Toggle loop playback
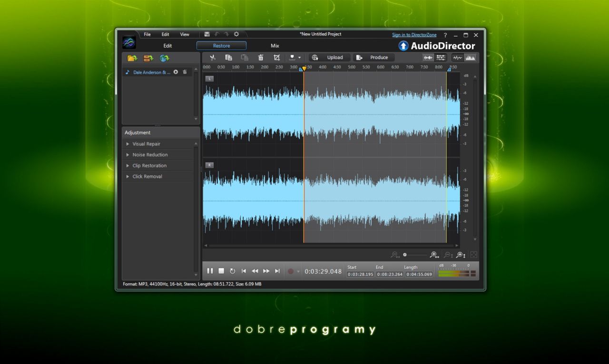This screenshot has width=609, height=364. tap(232, 271)
